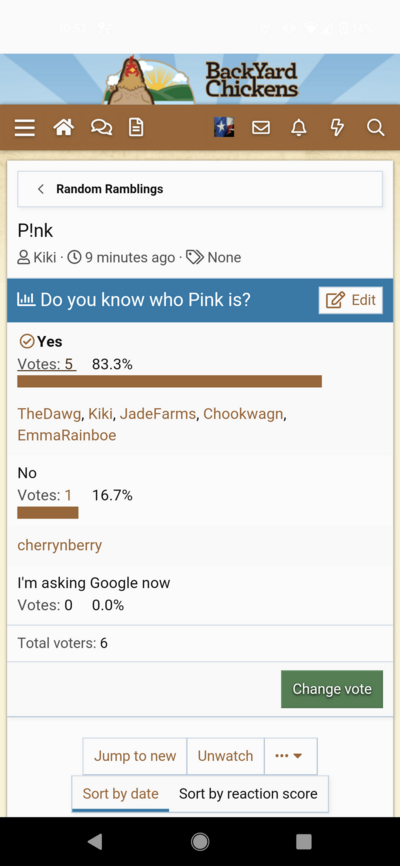Open the magnifier search icon
Image resolution: width=400 pixels, height=866 pixels.
[x=375, y=128]
